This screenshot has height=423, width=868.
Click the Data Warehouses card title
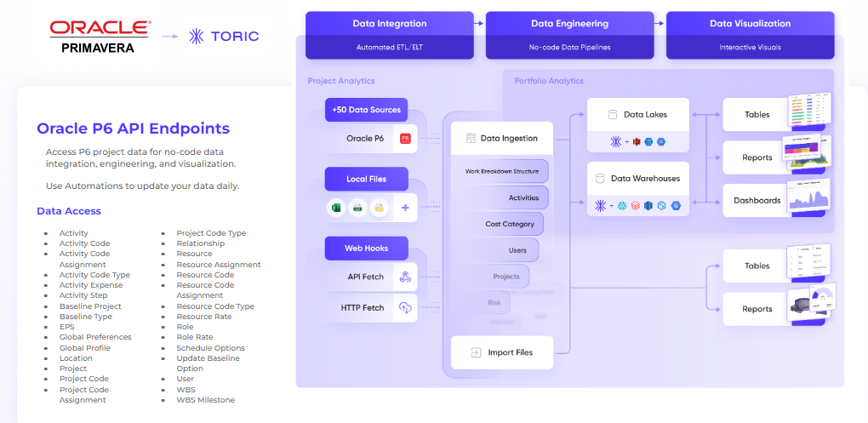[x=645, y=179]
